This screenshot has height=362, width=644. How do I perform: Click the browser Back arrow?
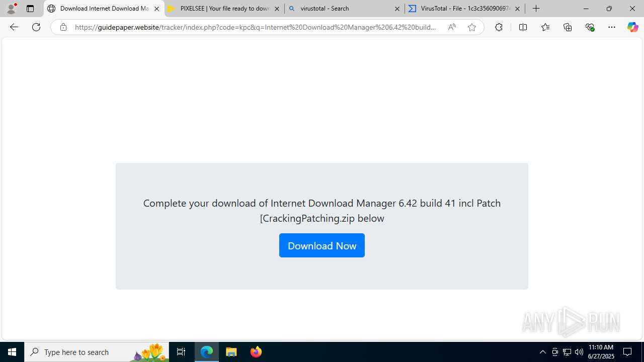(x=14, y=27)
